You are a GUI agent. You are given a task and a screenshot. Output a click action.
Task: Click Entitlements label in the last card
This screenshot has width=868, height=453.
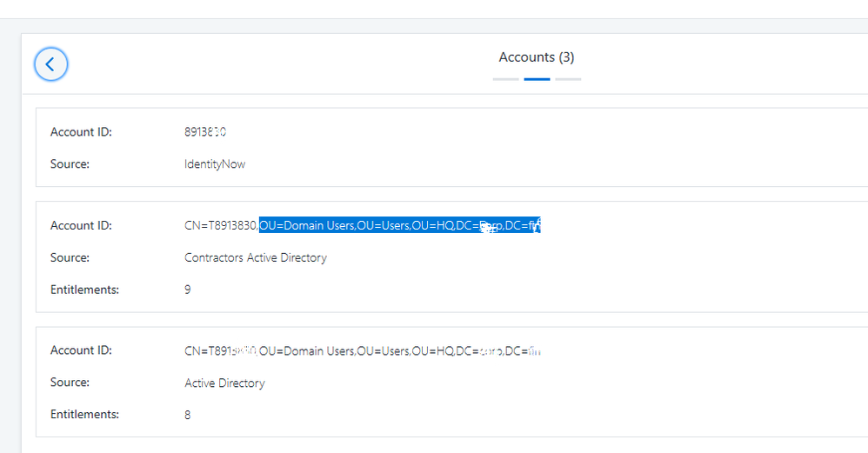click(x=84, y=415)
